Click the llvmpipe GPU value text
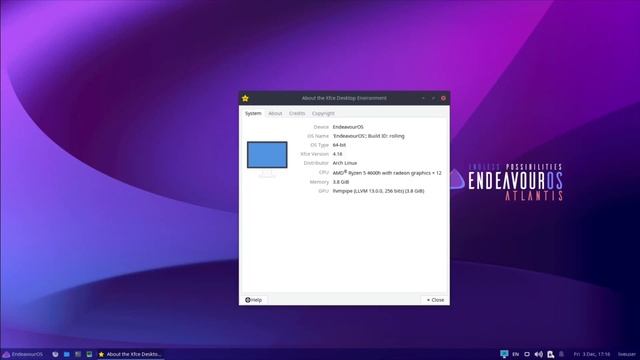640x360 pixels. [378, 191]
